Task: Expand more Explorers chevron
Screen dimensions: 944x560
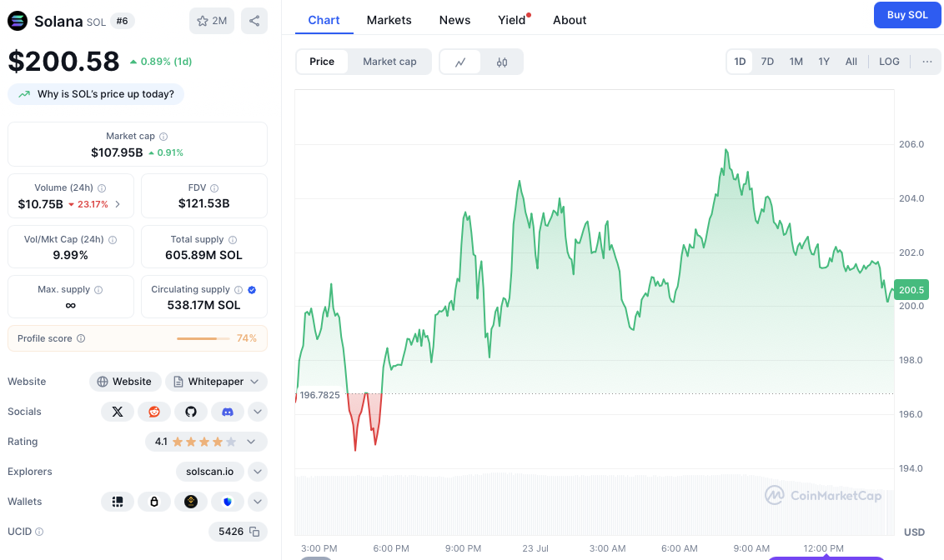Action: pyautogui.click(x=258, y=472)
